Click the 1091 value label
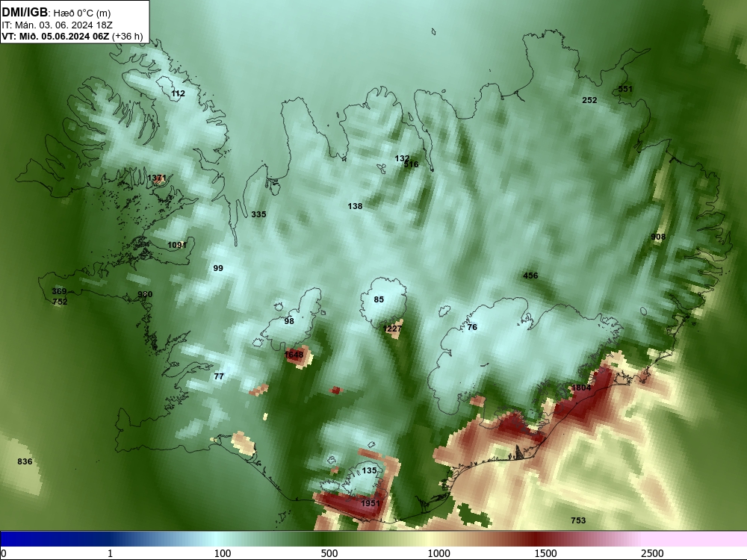The height and width of the screenshot is (560, 747). (177, 245)
